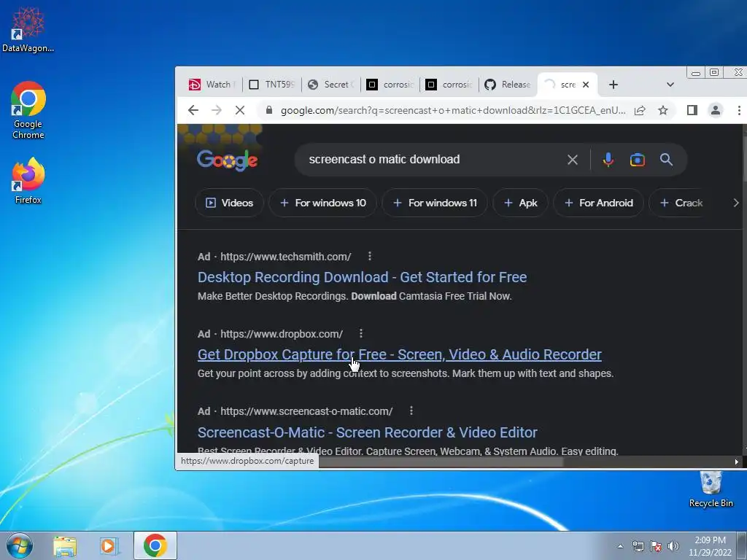
Task: Add 'For windows 11' to search
Action: click(x=435, y=203)
